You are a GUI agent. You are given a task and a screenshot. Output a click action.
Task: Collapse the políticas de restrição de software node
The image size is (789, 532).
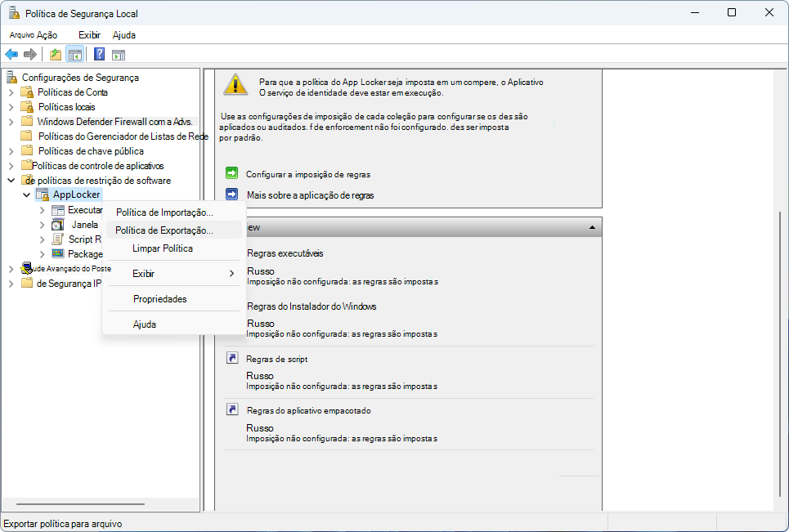click(11, 180)
